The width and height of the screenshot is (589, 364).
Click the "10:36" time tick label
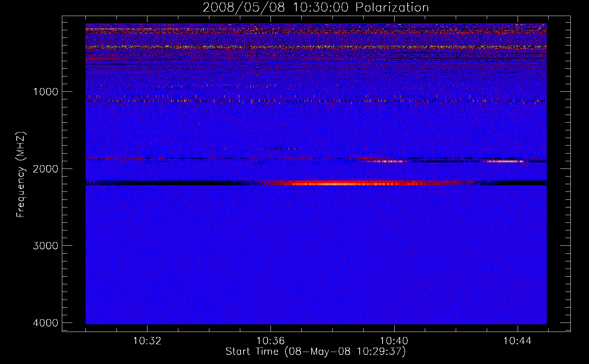tap(270, 341)
